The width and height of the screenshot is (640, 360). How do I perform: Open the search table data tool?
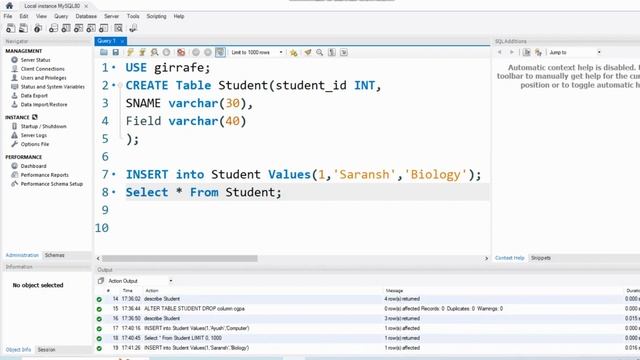pos(118,28)
